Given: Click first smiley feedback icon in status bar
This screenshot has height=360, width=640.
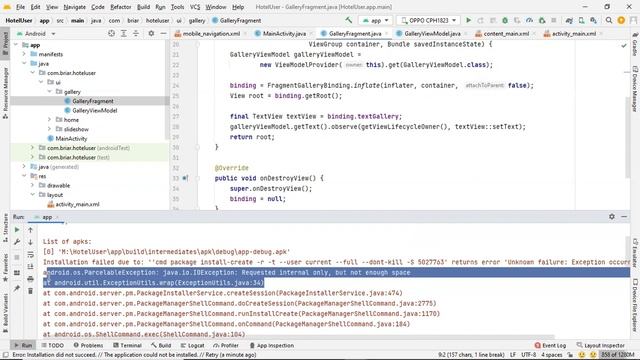Looking at the screenshot, I should [x=582, y=355].
